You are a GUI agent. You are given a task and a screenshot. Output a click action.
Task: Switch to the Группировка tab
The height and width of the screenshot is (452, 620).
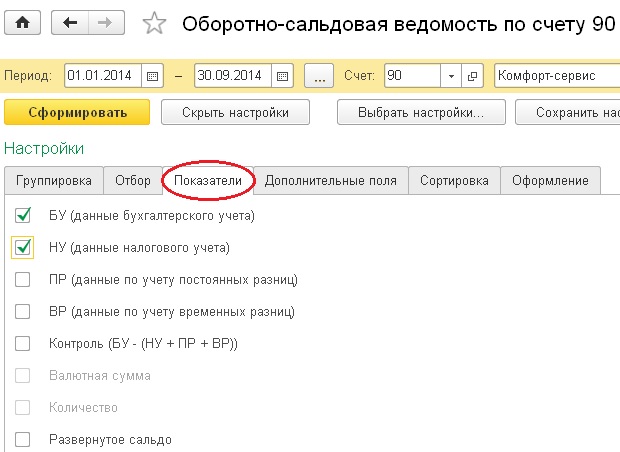pyautogui.click(x=54, y=181)
